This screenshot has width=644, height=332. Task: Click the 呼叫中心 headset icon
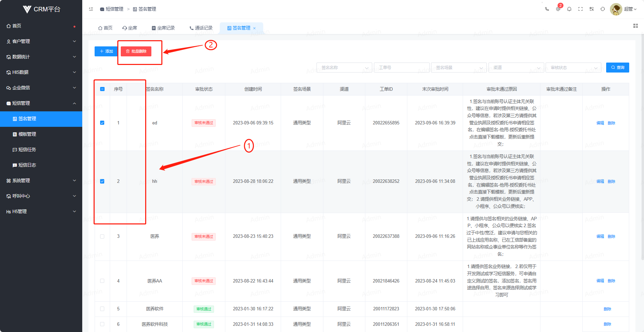[9, 196]
